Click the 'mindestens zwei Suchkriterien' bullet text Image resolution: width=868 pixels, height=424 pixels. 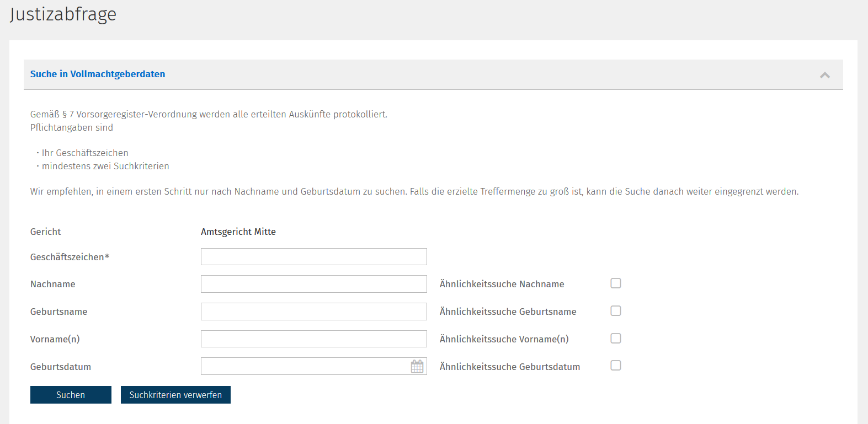[x=105, y=166]
